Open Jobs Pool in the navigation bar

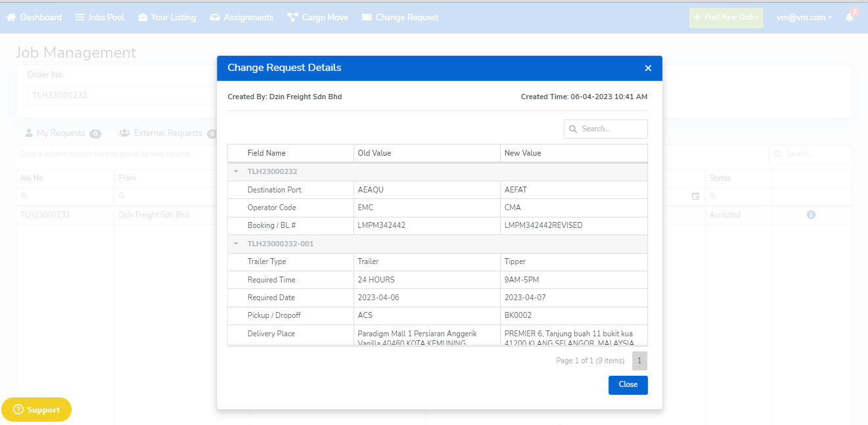[100, 17]
